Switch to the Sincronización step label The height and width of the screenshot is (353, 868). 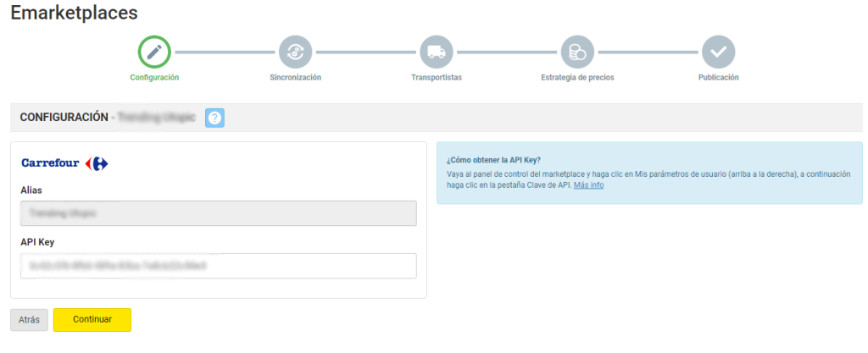(295, 77)
